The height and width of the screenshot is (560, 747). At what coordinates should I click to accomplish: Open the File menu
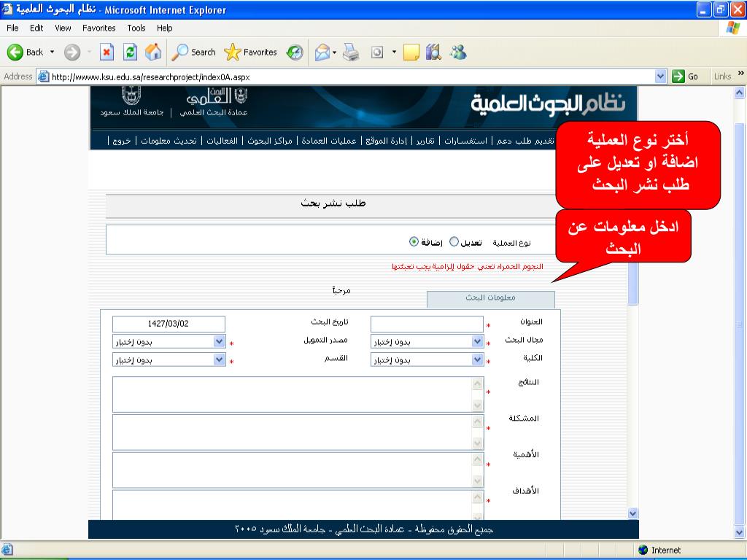[x=12, y=28]
